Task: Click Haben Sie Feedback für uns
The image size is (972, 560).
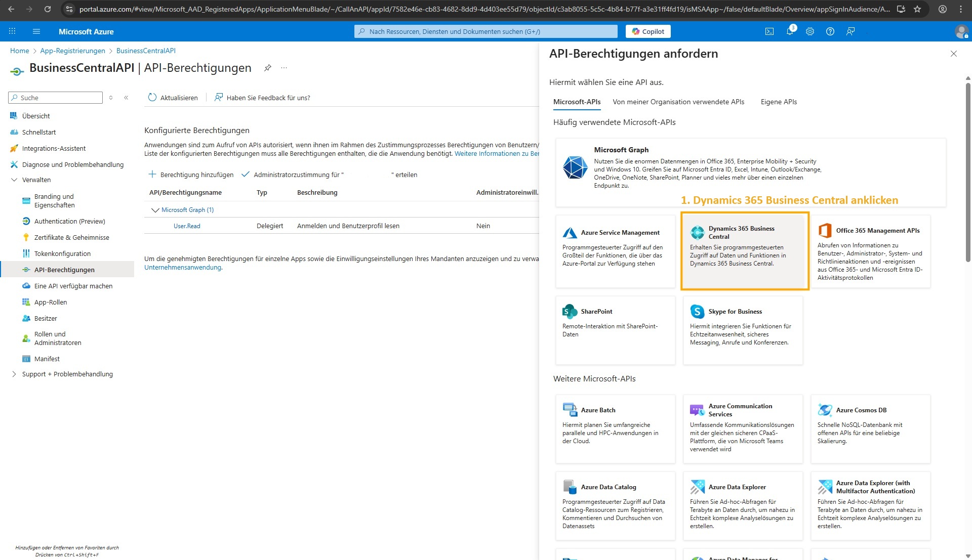Action: 262,98
